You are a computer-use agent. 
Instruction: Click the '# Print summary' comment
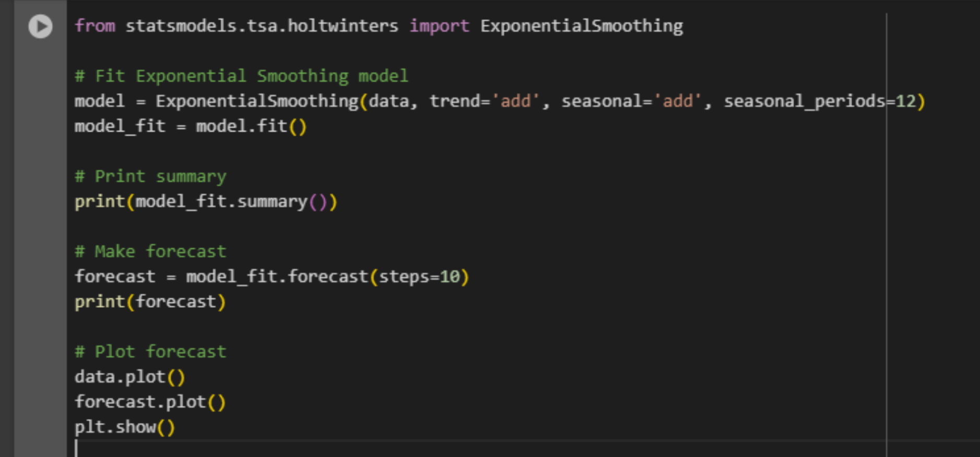[150, 176]
